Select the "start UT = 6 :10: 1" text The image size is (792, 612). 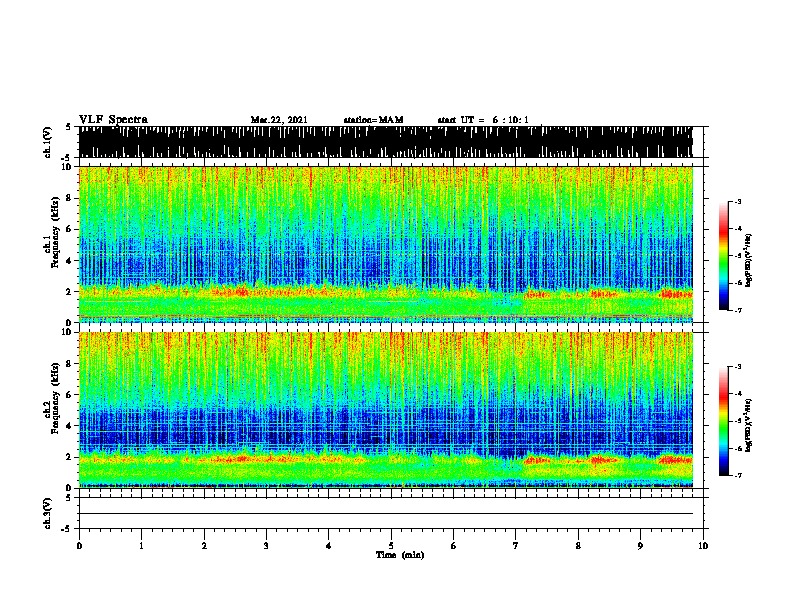[483, 120]
